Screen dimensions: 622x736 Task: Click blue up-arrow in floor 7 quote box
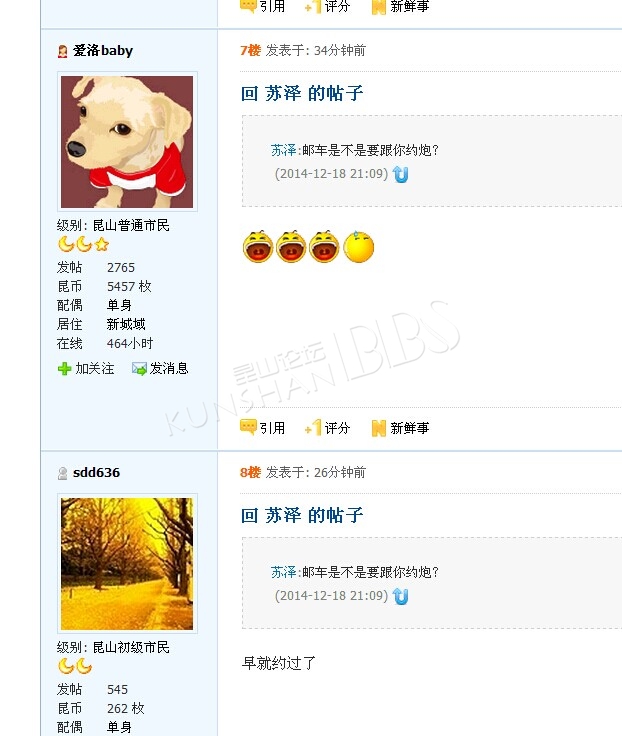click(400, 174)
